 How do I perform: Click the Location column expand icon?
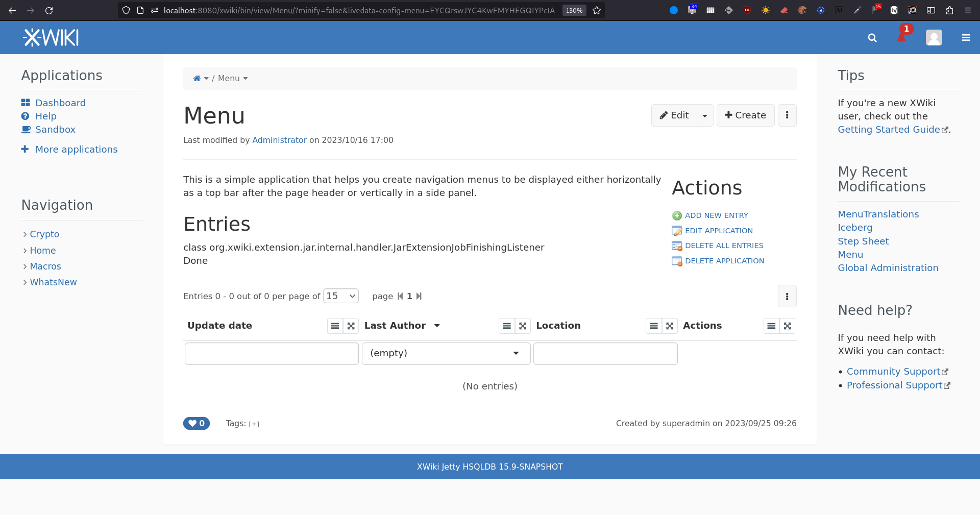(x=670, y=326)
